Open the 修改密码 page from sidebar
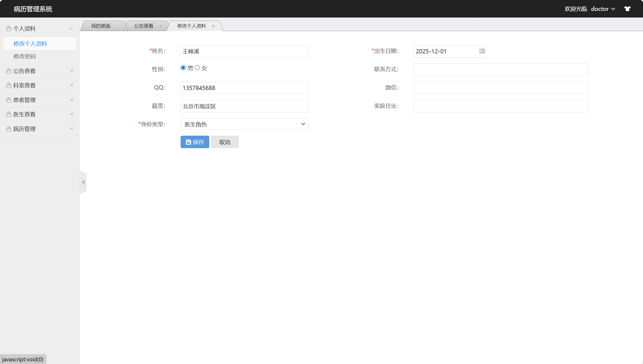 click(x=25, y=56)
